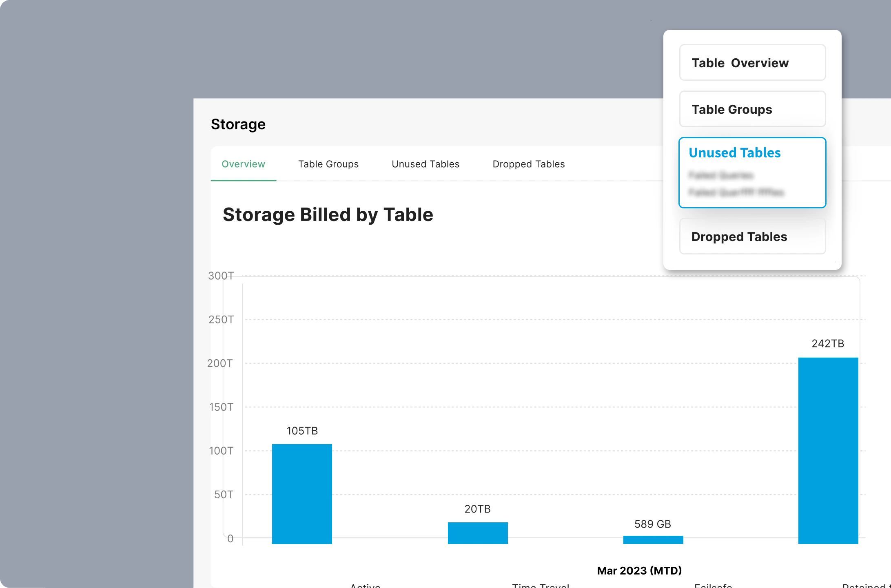
Task: Click the Mar 2023 (MTD) axis label
Action: tap(639, 570)
